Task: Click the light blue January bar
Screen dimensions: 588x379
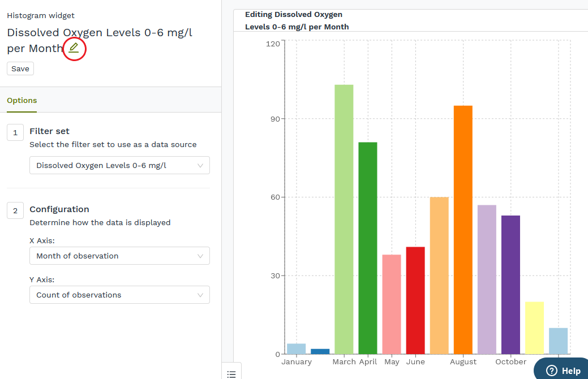Action: [297, 349]
